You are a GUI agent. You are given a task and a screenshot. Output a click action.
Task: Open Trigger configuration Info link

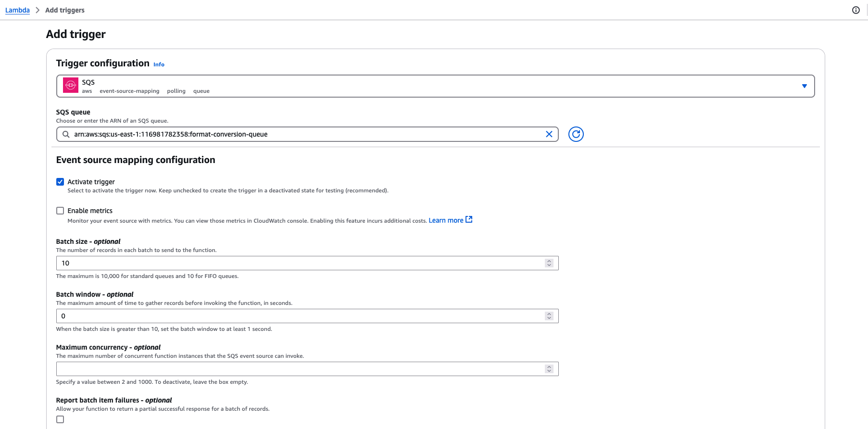159,64
